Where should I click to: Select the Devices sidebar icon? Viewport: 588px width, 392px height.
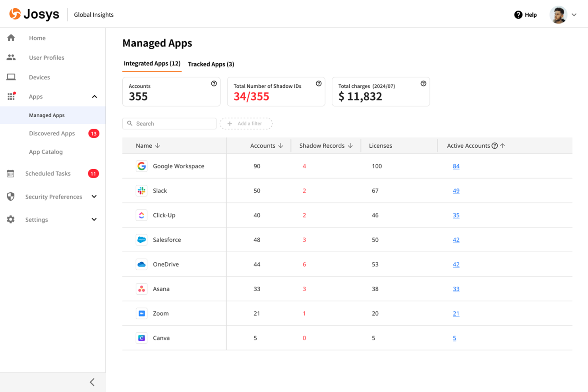11,77
